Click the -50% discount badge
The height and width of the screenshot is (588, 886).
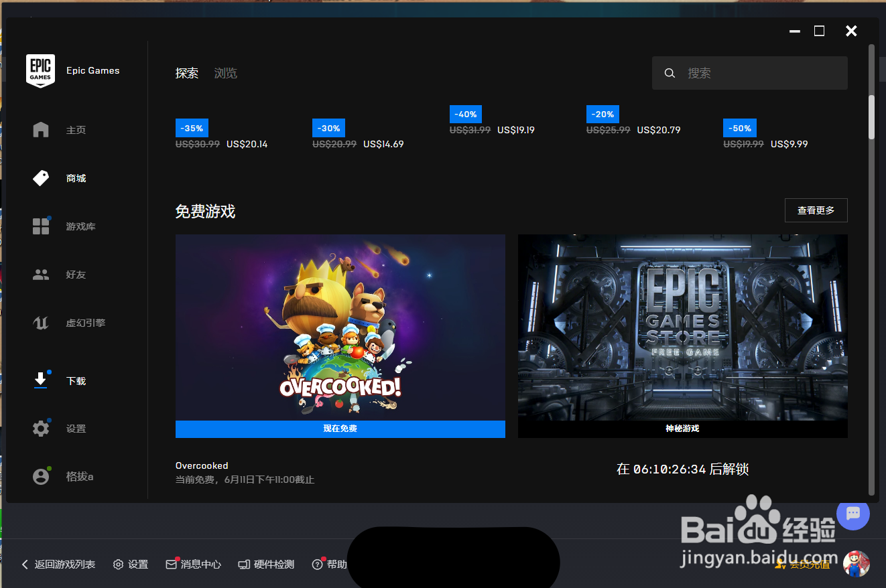pyautogui.click(x=739, y=128)
